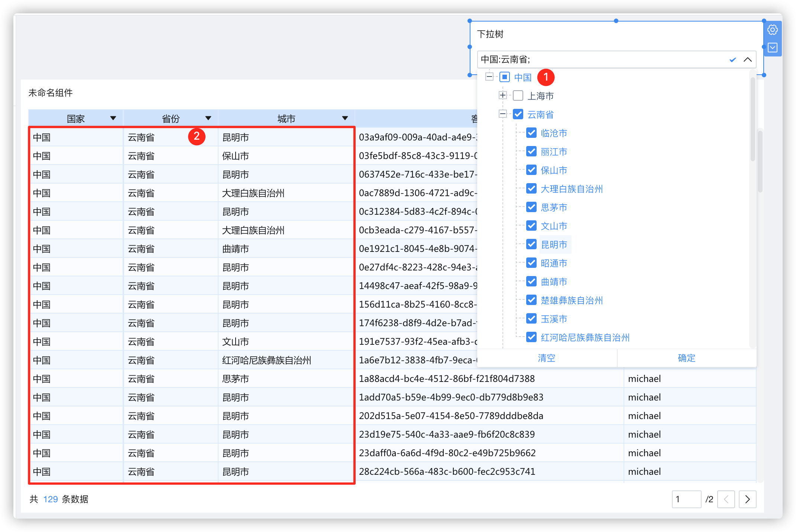The height and width of the screenshot is (532, 796).
Task: Collapse dropdown with the up chevron
Action: [x=748, y=59]
